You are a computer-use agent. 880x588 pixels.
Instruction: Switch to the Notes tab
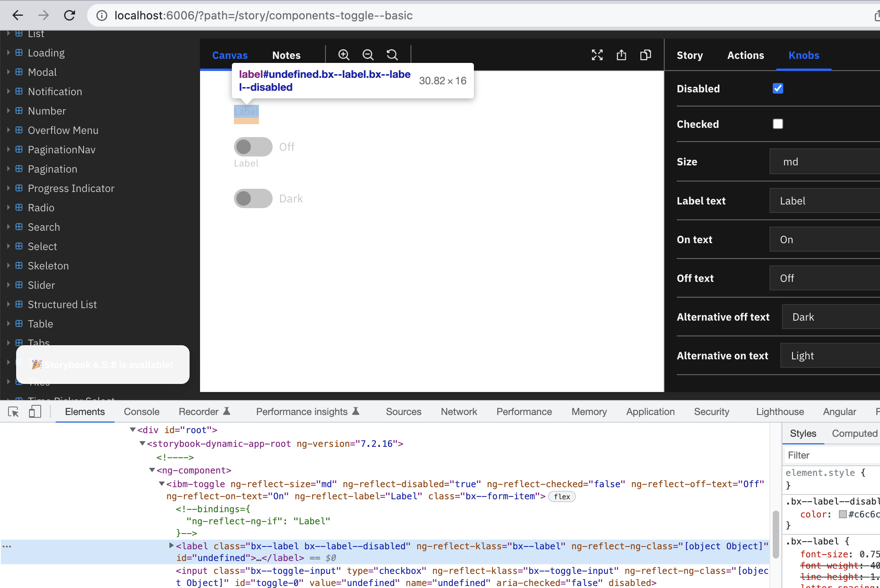point(286,55)
